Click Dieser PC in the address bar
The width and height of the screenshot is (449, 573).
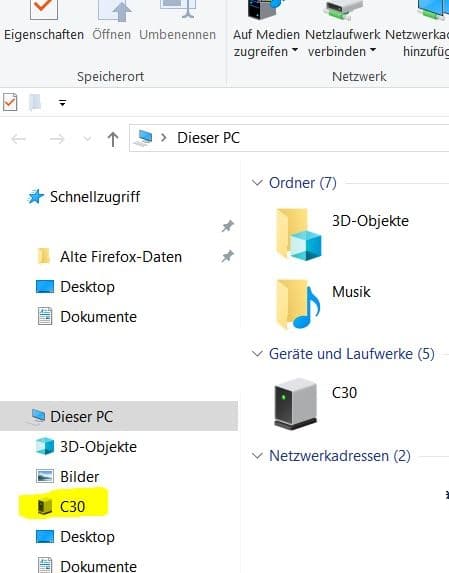click(209, 138)
